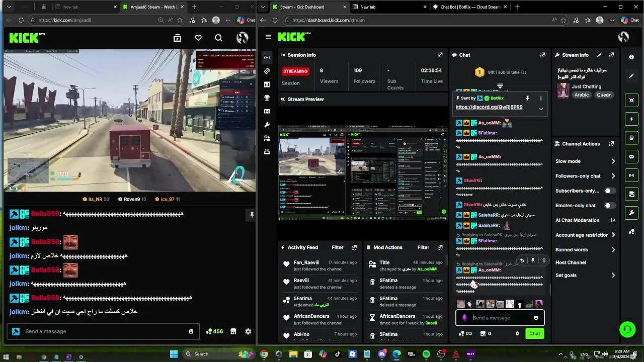Open the analytics chart icon in dashboard sidebar
Image resolution: width=644 pixels, height=362 pixels.
(x=267, y=84)
